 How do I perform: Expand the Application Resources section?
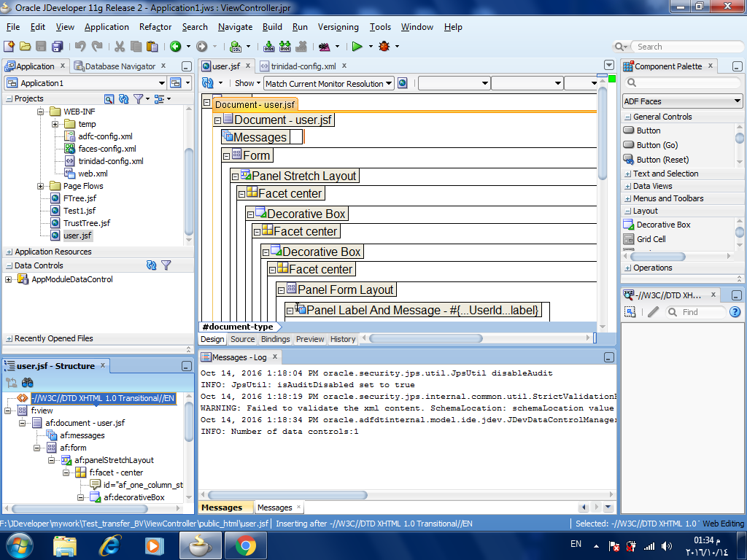(9, 252)
